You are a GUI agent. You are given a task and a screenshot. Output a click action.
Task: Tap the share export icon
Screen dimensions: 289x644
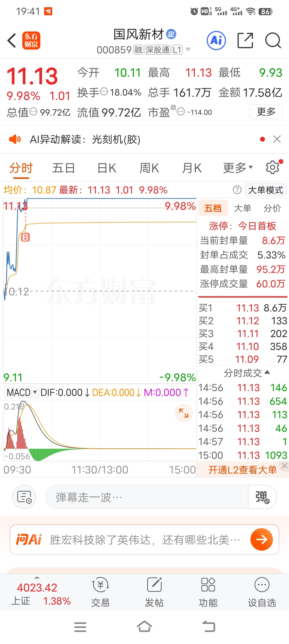245,40
